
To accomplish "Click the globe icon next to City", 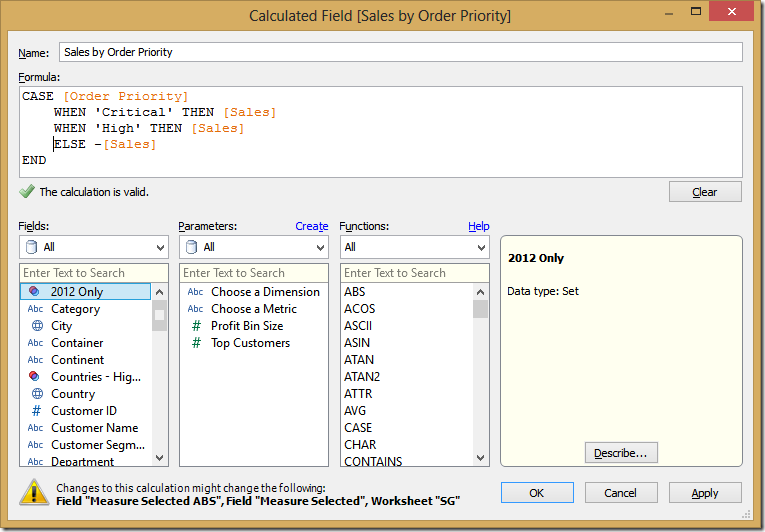I will [36, 326].
